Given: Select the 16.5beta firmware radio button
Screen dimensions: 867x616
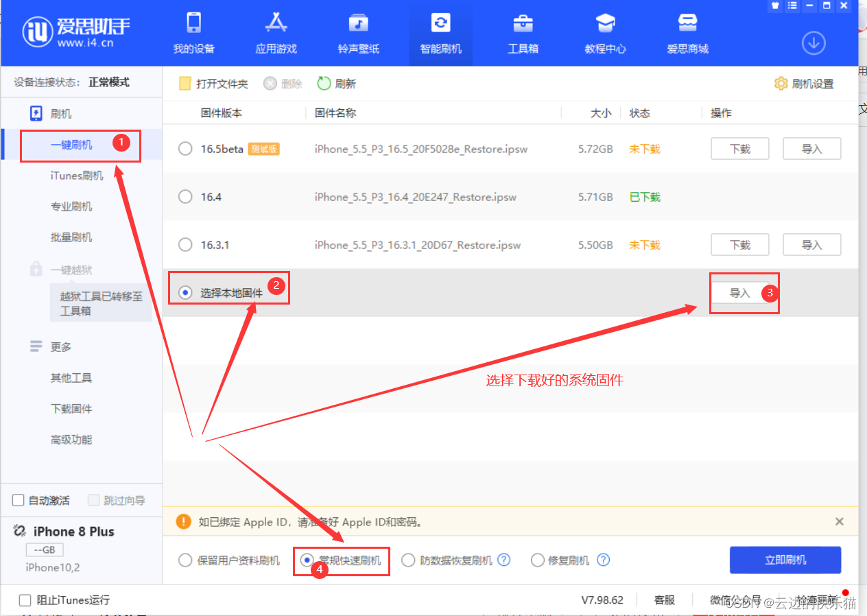Looking at the screenshot, I should 185,149.
